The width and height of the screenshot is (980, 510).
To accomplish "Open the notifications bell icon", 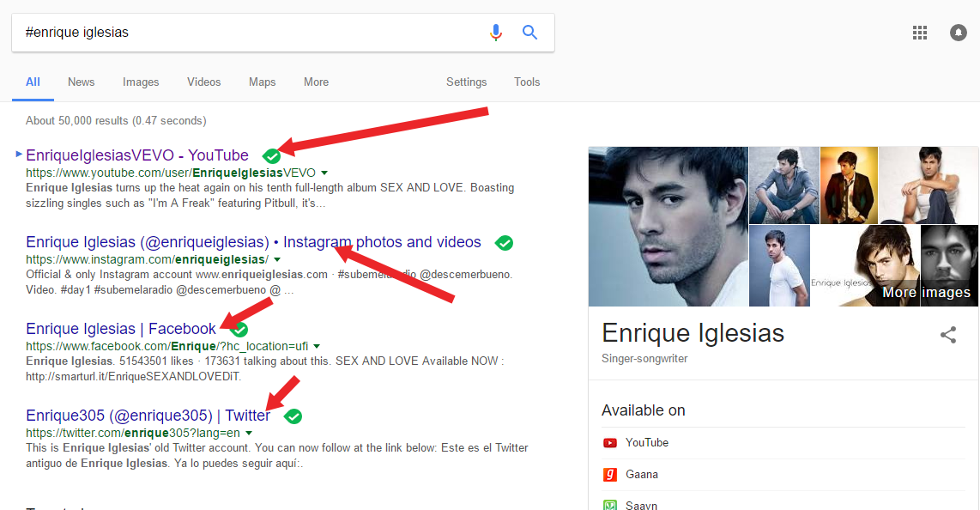I will 959,33.
